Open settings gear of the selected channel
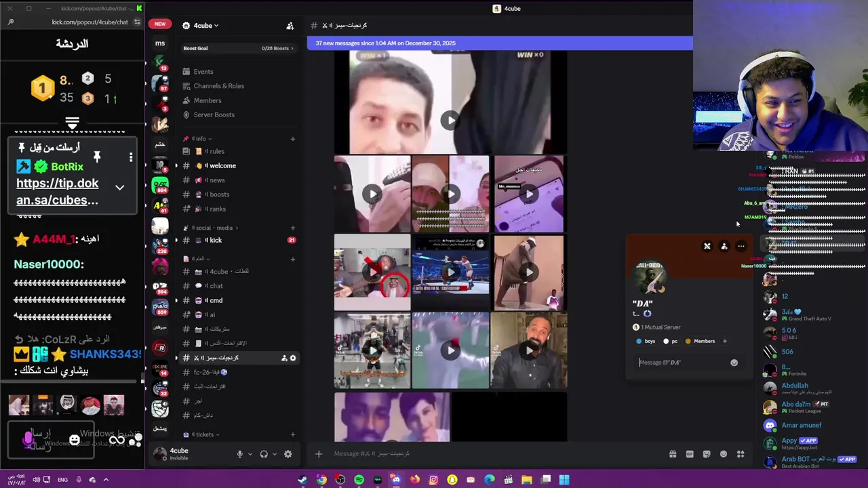 [293, 358]
